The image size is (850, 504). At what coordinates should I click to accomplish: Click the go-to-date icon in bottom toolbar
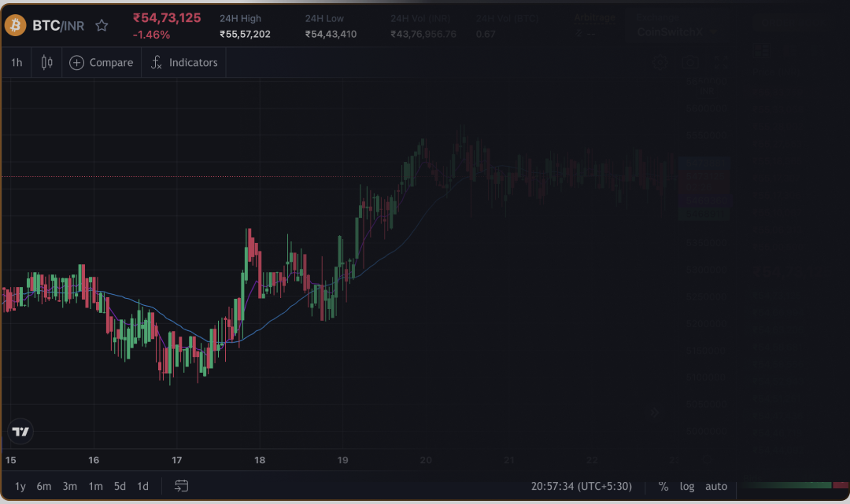(181, 486)
